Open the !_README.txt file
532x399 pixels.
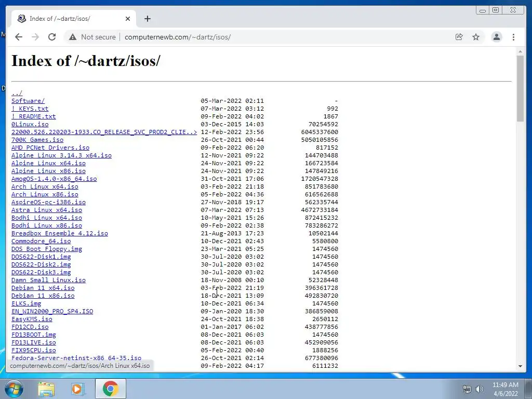(x=34, y=116)
